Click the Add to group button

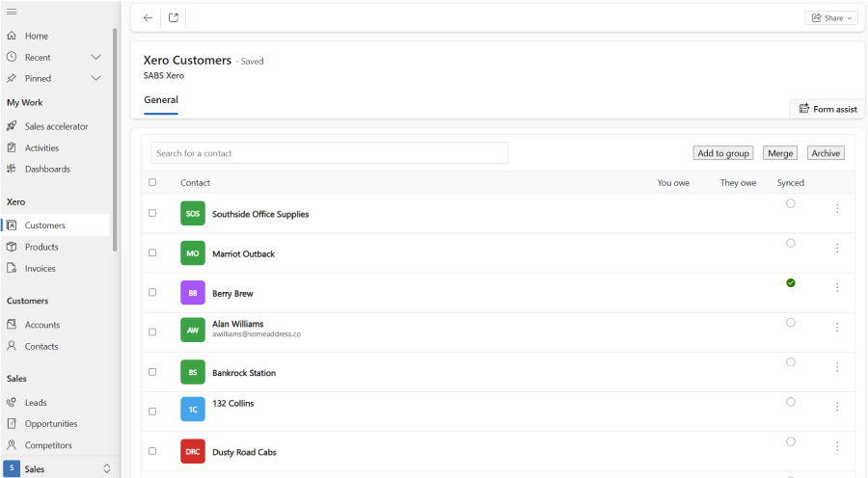[x=723, y=153]
